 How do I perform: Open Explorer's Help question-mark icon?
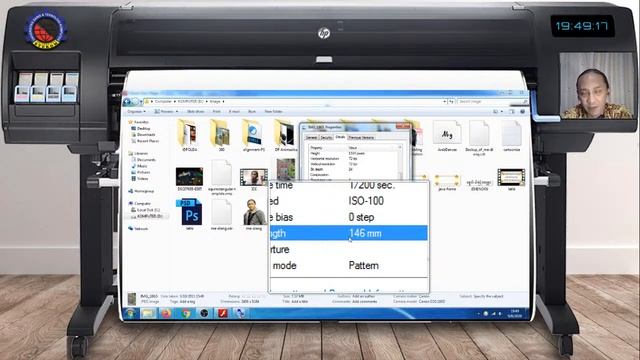tap(522, 111)
